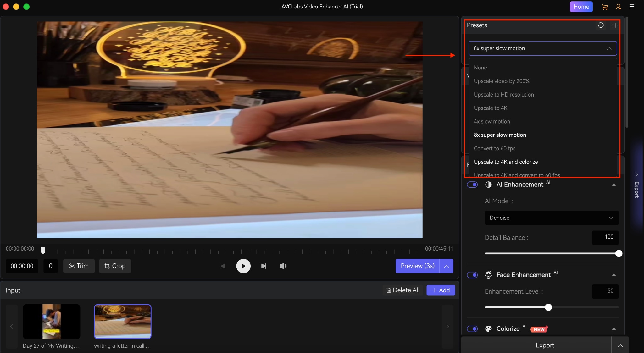This screenshot has height=353, width=644.
Task: Reset presets with the refresh icon
Action: 600,25
